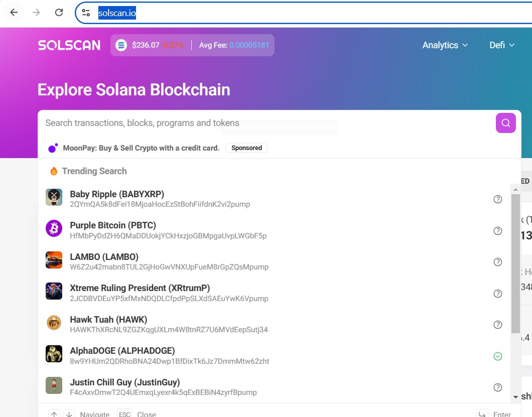The width and height of the screenshot is (532, 417).
Task: Click the Justin Chill Guy question mark icon
Action: (x=498, y=387)
